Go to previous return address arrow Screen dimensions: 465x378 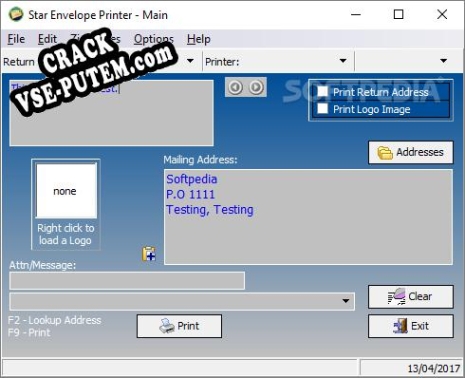pyautogui.click(x=236, y=87)
